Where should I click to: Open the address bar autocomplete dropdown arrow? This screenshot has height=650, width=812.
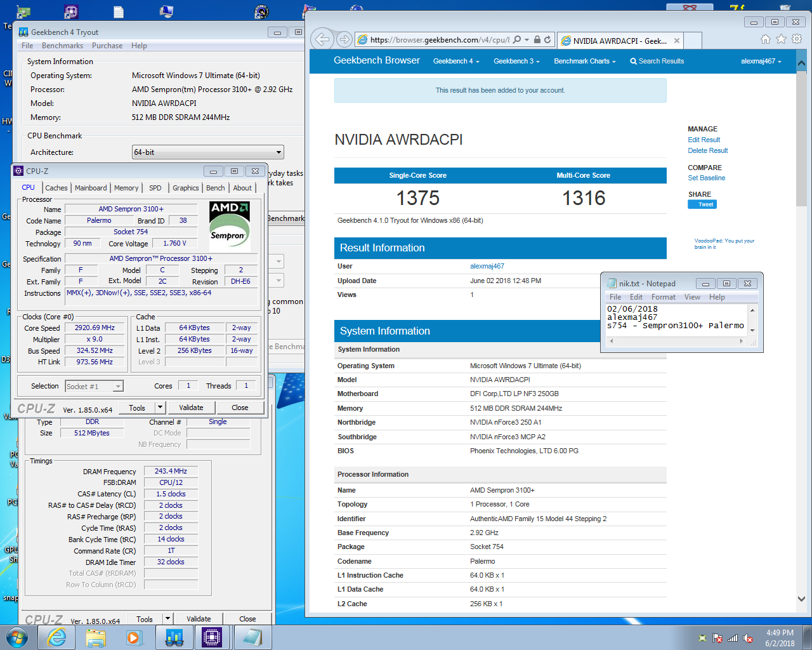527,40
